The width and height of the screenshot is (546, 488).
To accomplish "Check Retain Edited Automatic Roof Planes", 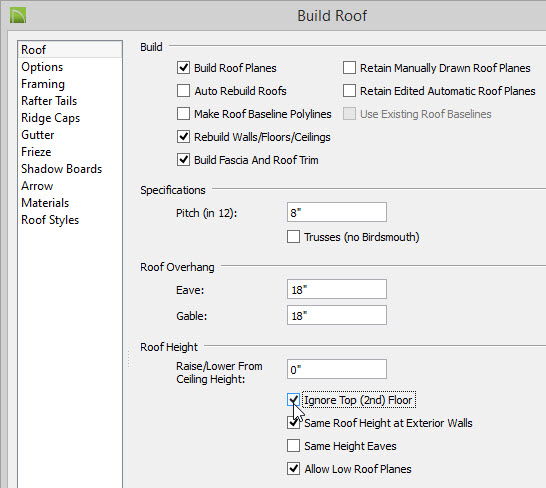I will (x=349, y=91).
